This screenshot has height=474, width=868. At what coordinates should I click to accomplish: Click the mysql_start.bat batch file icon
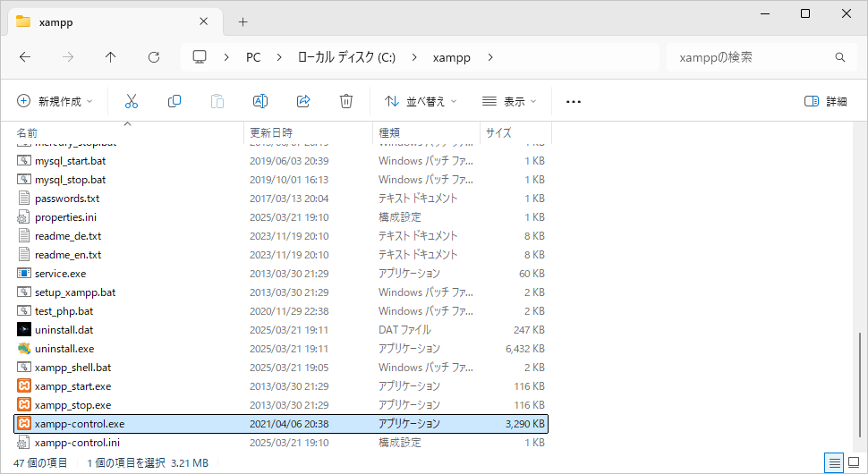(x=24, y=160)
